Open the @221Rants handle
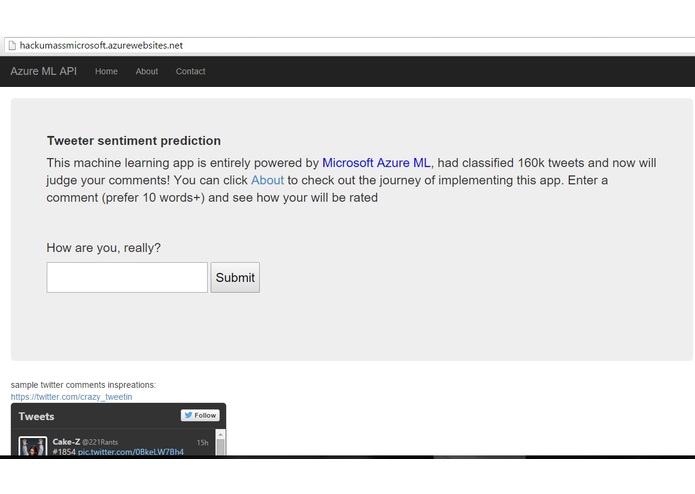This screenshot has width=695, height=494. 100,442
